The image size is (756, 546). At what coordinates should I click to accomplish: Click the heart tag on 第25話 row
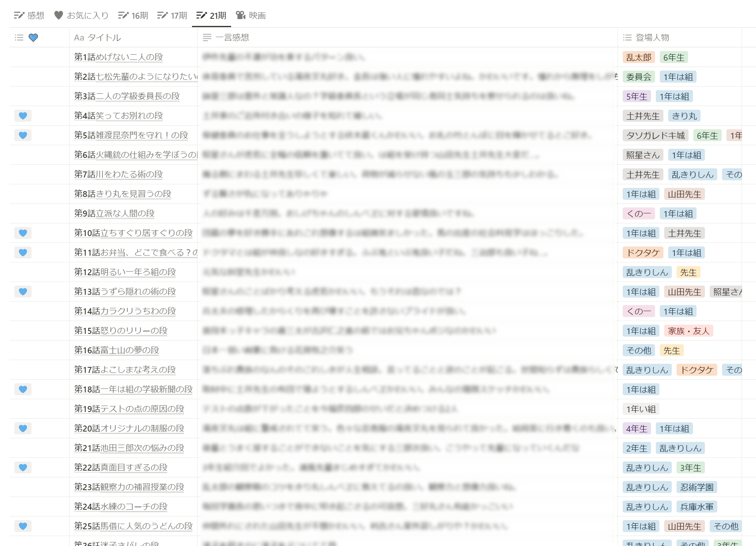(x=23, y=526)
